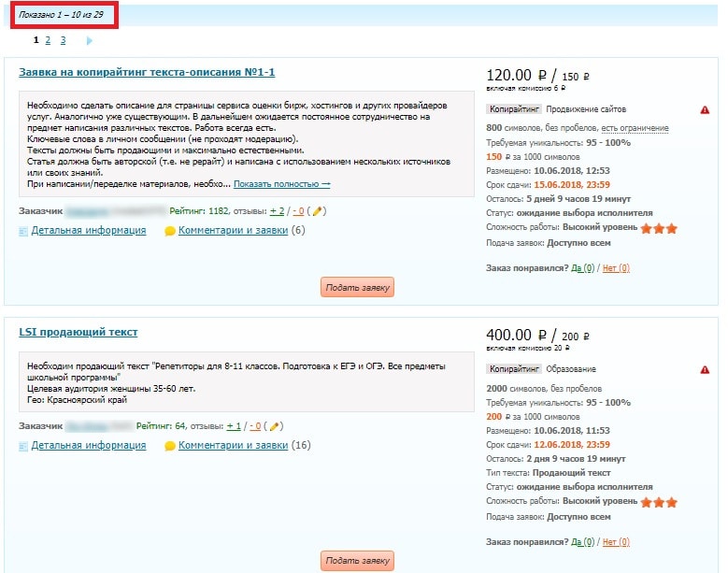Click the detail sheet icon on the first order
The width and height of the screenshot is (728, 573).
[x=23, y=231]
